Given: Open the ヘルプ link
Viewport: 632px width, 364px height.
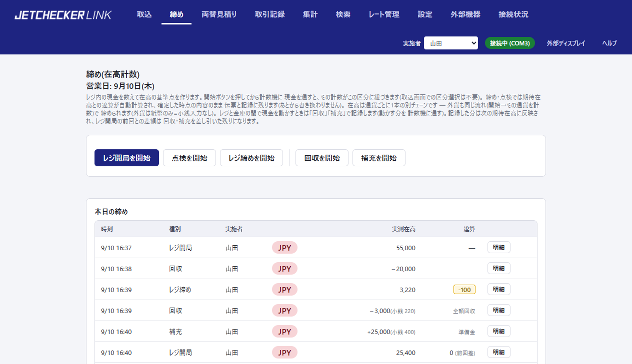Looking at the screenshot, I should click(609, 43).
